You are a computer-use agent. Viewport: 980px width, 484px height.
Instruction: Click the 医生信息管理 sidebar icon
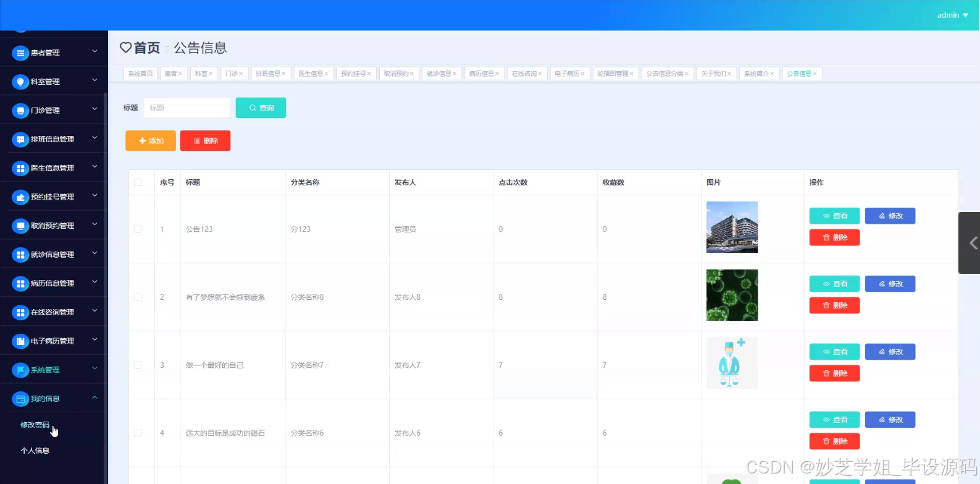20,168
